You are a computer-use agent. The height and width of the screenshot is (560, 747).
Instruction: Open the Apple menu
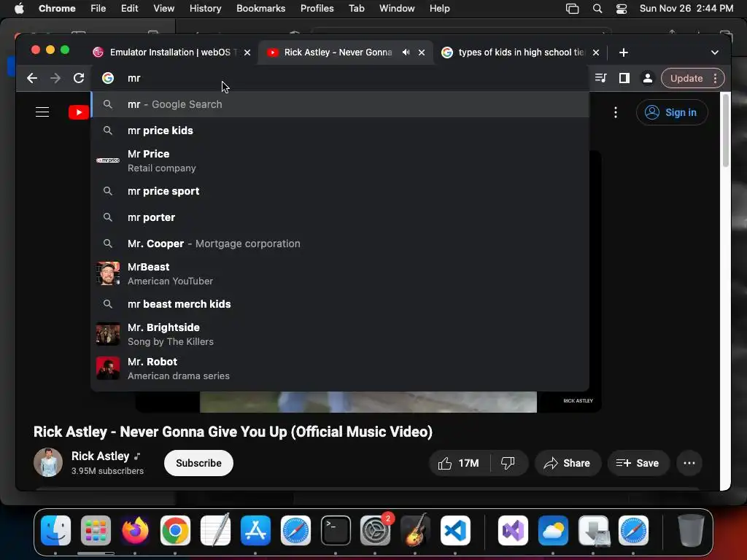[x=19, y=8]
